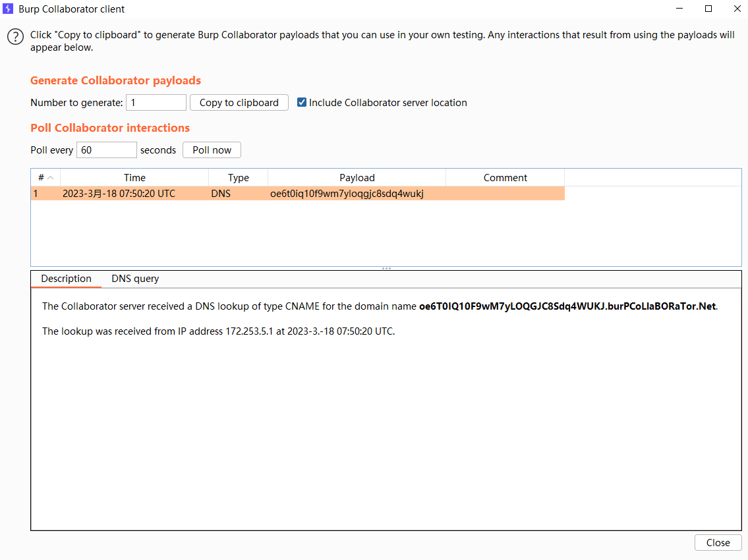The image size is (748, 560).
Task: Sort by the # column header
Action: (45, 177)
